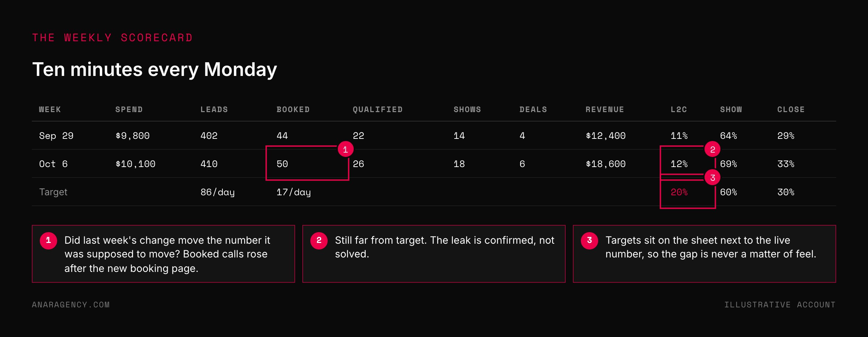Click marker 3 above the 20% target
868x337 pixels.
[712, 177]
